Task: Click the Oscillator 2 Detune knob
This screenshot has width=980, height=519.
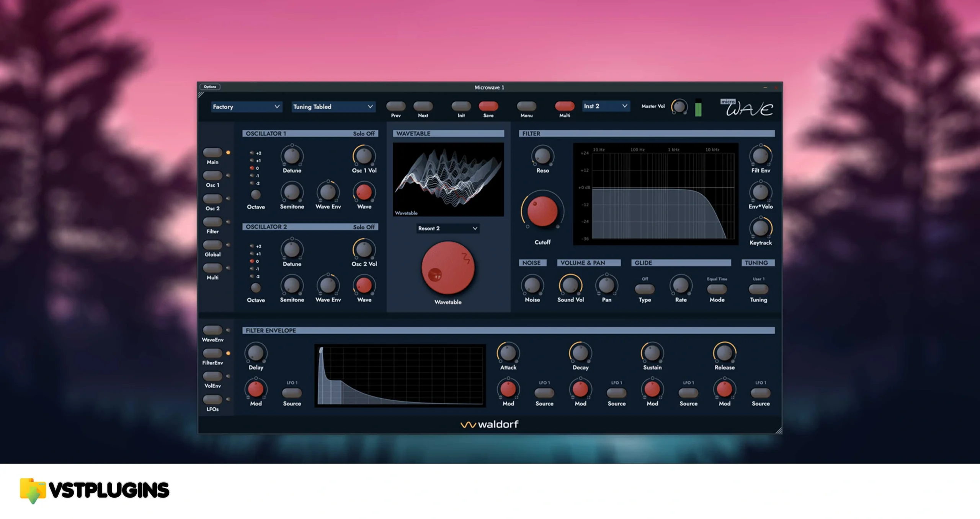Action: pos(292,249)
